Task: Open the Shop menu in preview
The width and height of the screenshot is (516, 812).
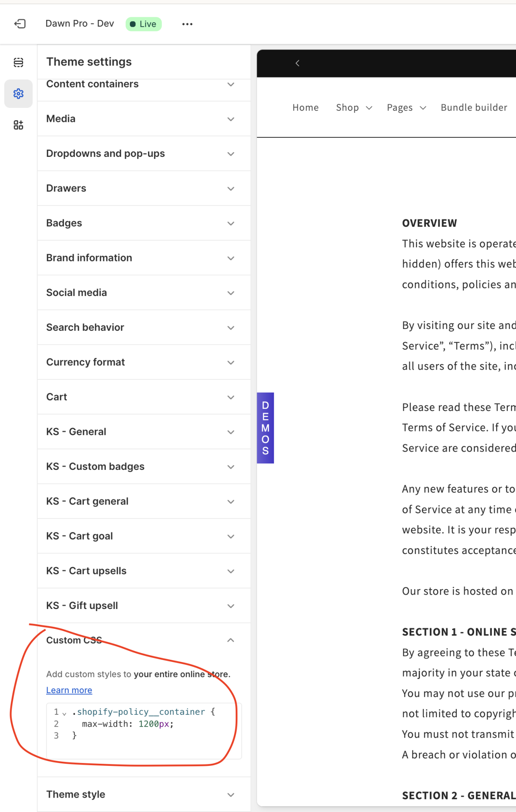Action: [354, 108]
